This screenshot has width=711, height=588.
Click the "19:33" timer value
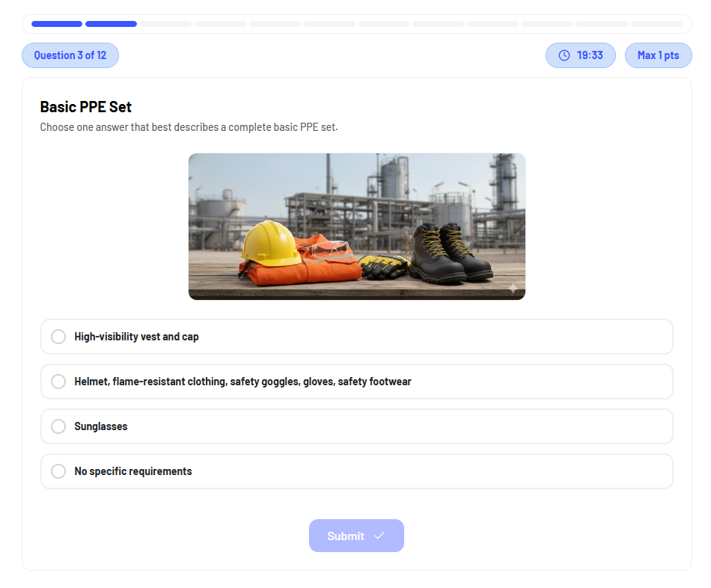590,55
